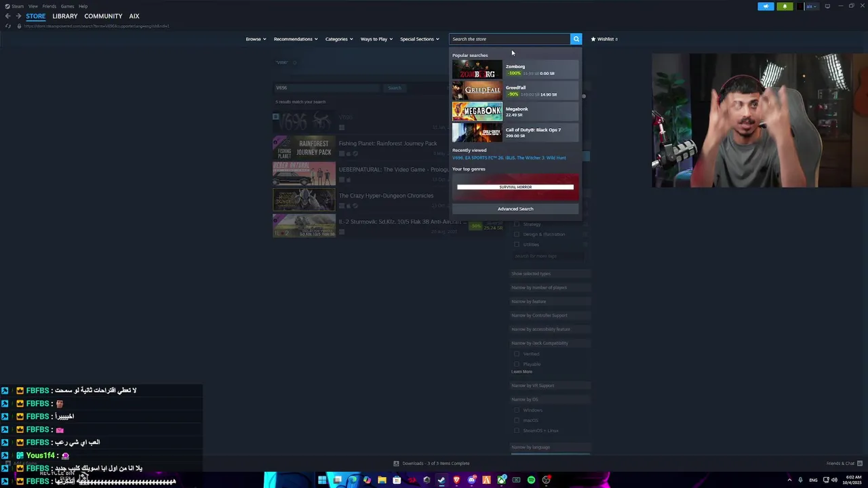868x488 pixels.
Task: Expand Narrow by VR Support
Action: pyautogui.click(x=550, y=386)
